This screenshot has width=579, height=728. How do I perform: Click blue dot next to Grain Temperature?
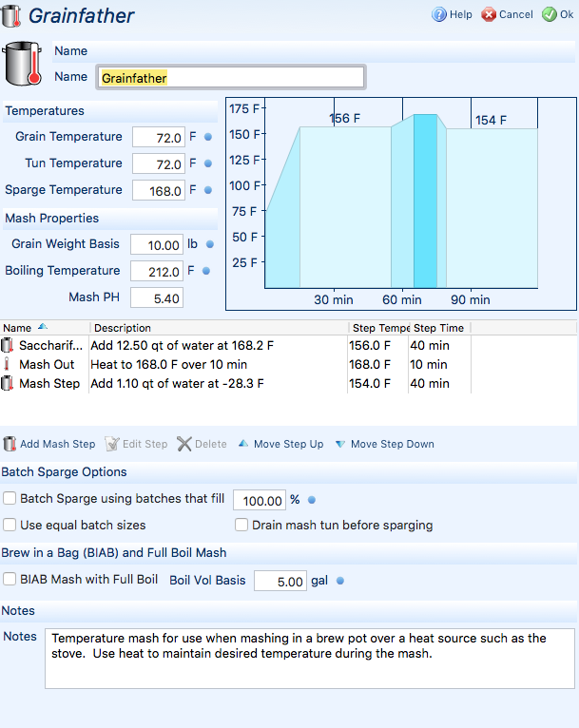208,137
